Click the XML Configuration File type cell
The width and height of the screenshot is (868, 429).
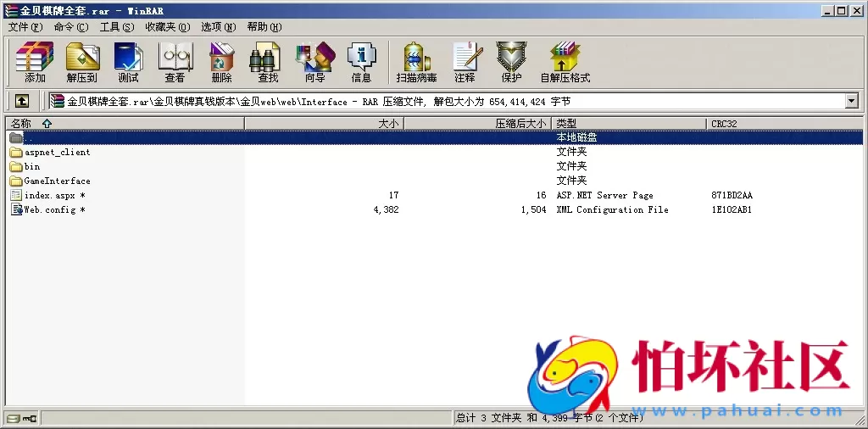[612, 209]
